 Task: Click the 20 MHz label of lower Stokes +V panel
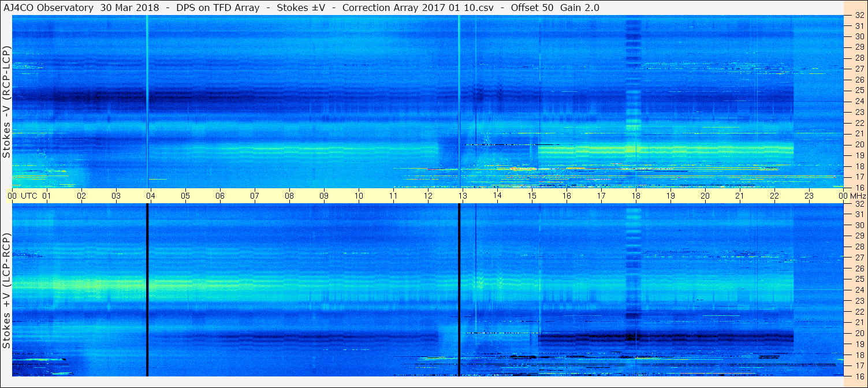pyautogui.click(x=859, y=333)
